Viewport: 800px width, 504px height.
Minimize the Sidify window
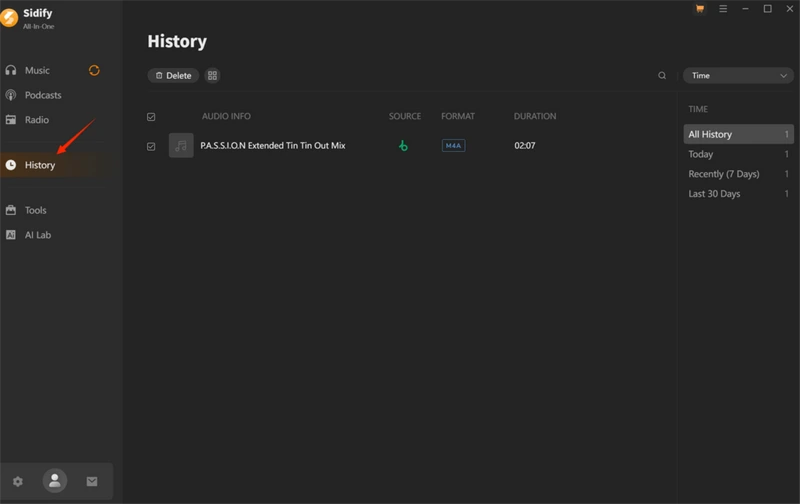coord(745,9)
